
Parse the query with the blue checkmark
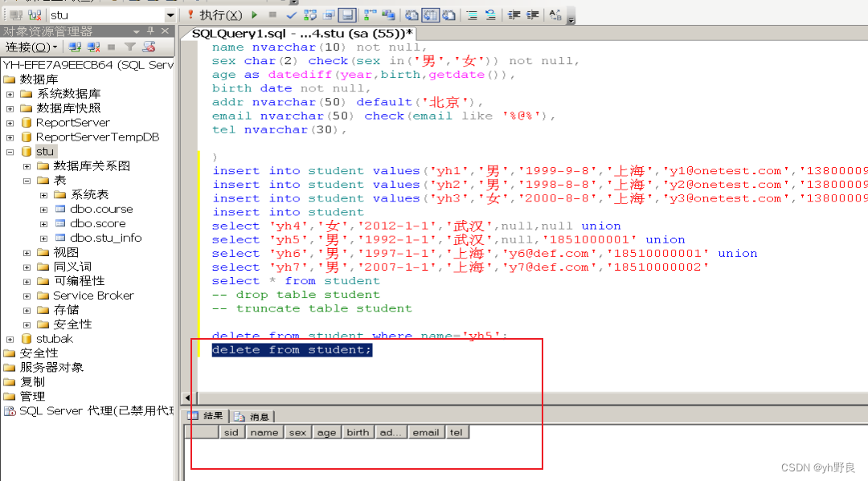tap(291, 15)
